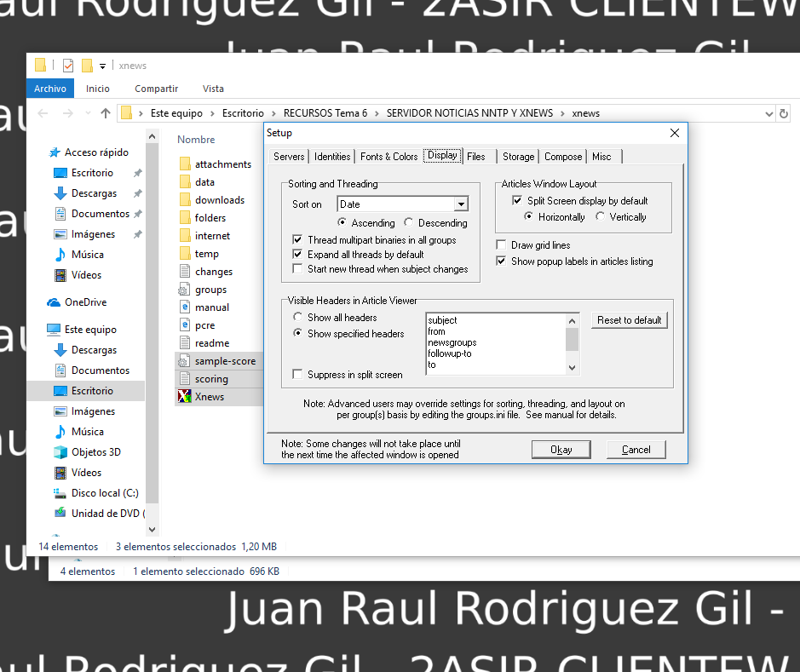The image size is (800, 672).
Task: Open recent locations dropdown near navigation arrows
Action: (x=88, y=113)
